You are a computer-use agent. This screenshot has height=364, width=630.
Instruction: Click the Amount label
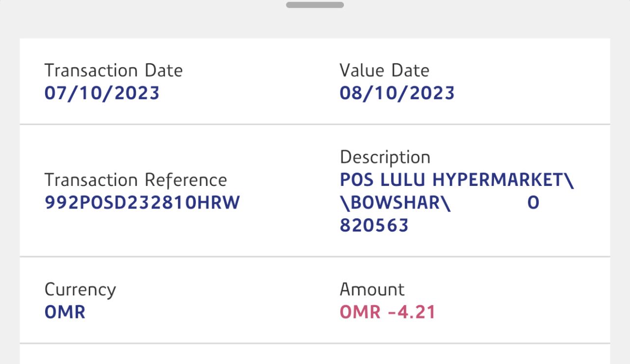(x=372, y=289)
